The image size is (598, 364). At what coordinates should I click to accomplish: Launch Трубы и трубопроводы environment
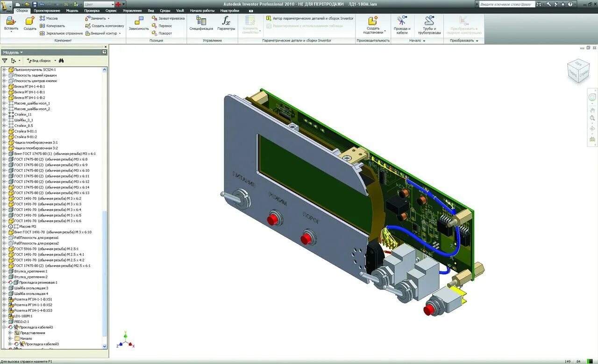point(429,25)
